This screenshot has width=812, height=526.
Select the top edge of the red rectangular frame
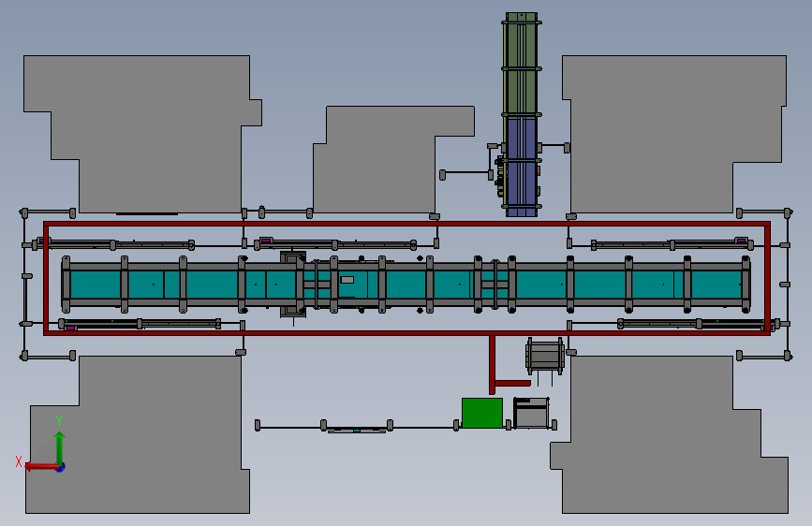coord(407,225)
